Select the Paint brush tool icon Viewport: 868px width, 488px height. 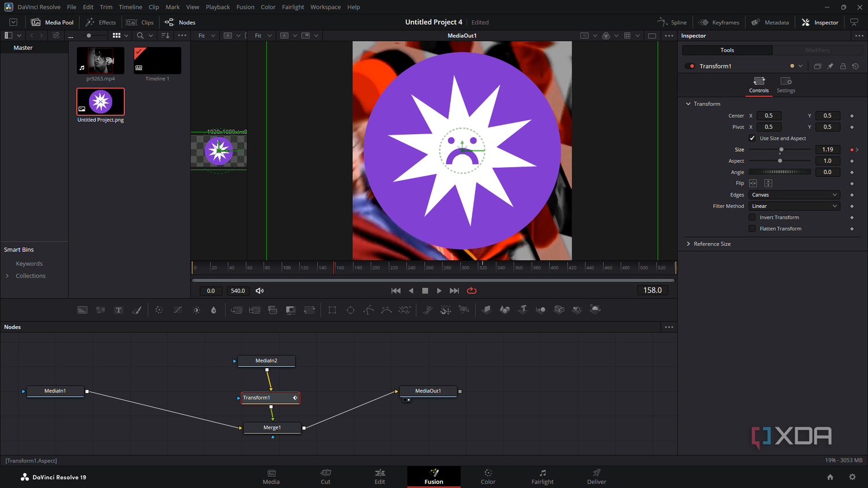pos(137,310)
